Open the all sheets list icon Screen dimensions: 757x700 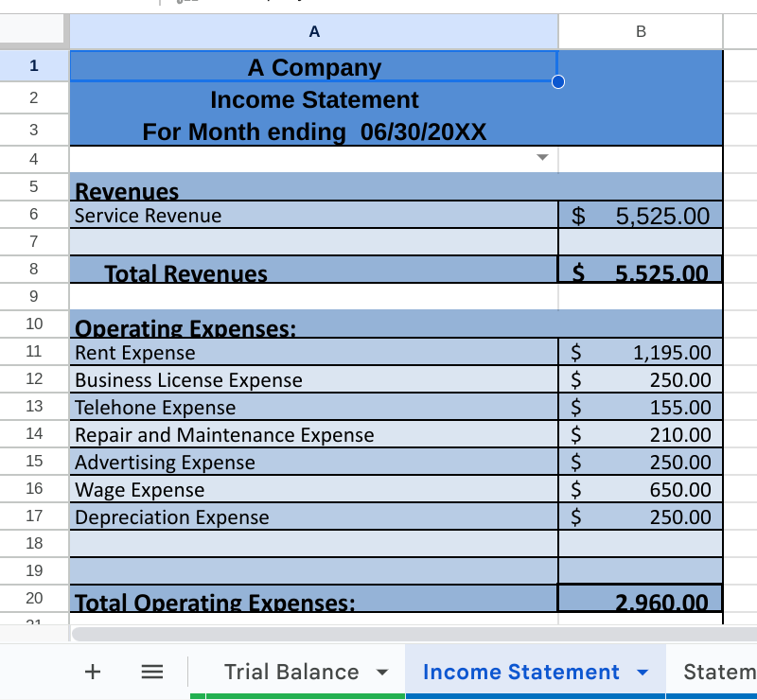151,672
